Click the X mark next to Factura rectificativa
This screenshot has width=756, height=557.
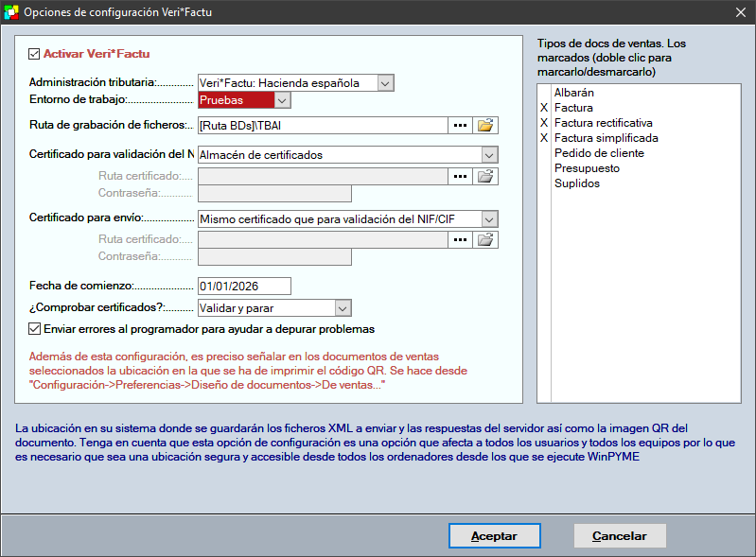(x=544, y=123)
